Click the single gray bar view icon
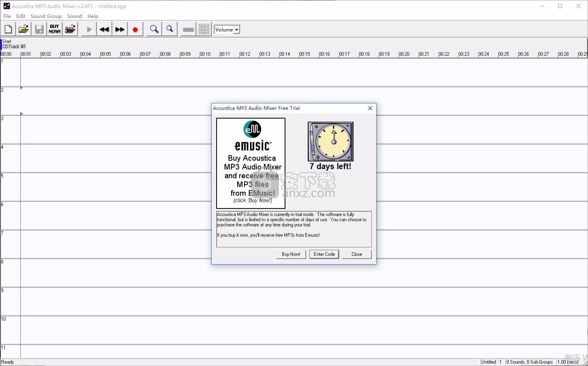The width and height of the screenshot is (588, 366). (188, 29)
